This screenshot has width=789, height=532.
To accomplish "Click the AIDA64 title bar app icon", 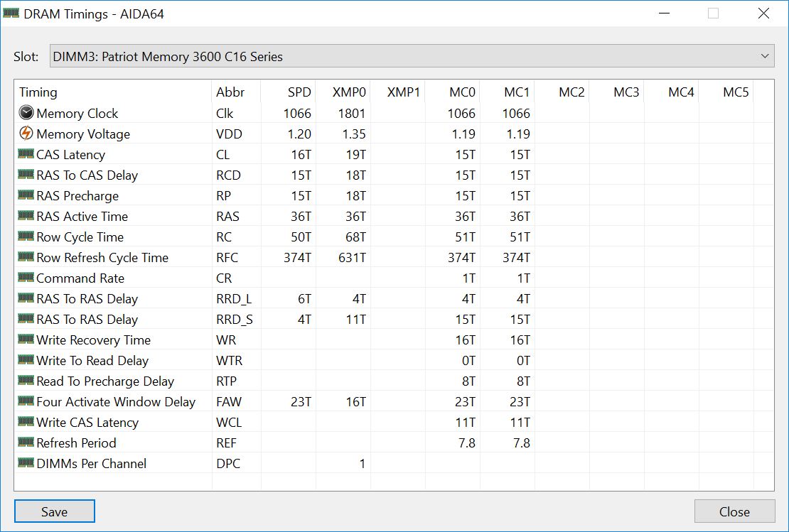I will point(11,13).
